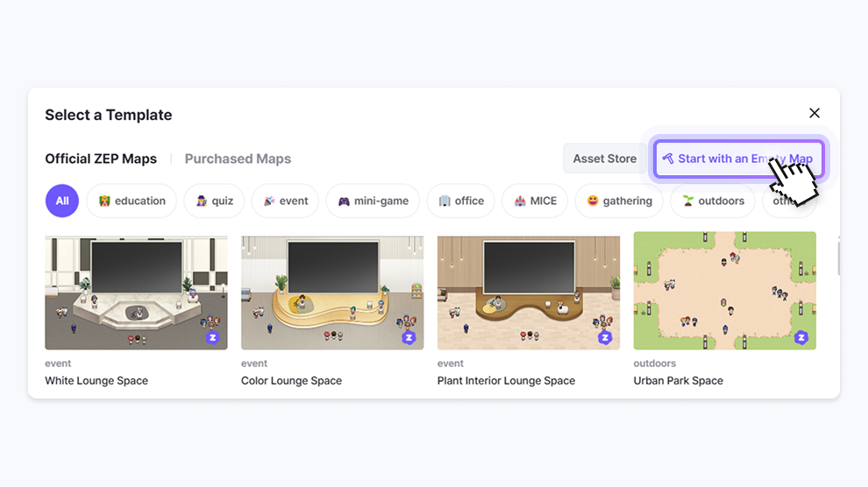Open the Purchased Maps tab

238,159
